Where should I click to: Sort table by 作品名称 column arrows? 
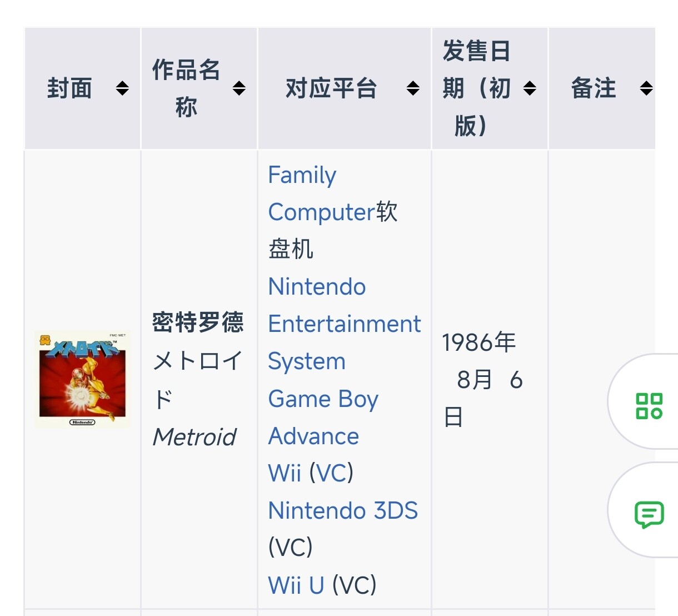point(239,88)
